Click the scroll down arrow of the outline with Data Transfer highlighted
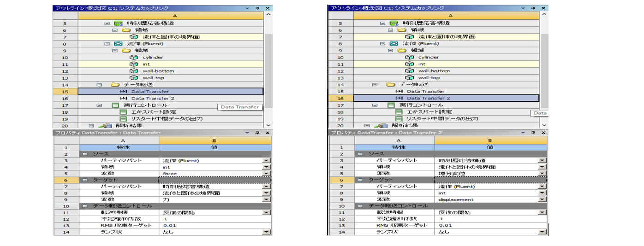The width and height of the screenshot is (644, 246). (x=268, y=125)
